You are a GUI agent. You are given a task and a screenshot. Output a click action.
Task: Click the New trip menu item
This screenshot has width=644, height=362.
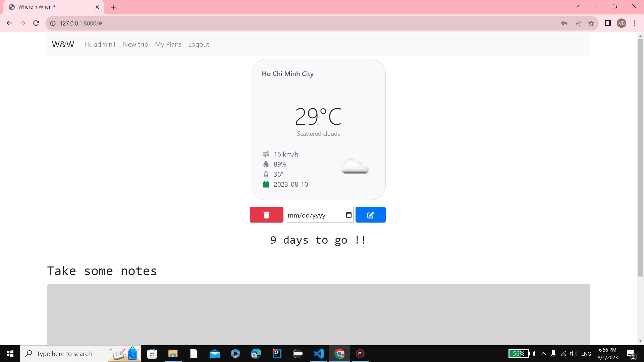click(136, 44)
